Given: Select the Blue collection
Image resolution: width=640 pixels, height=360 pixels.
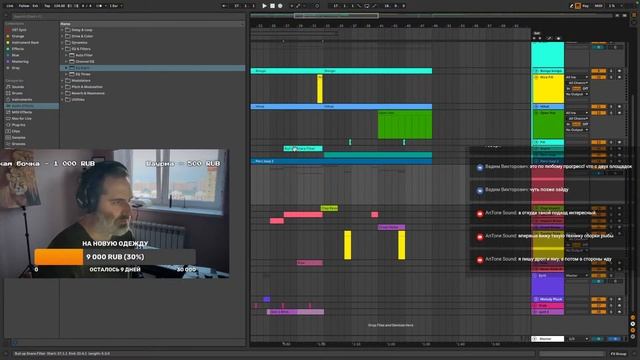Looking at the screenshot, I should [x=16, y=55].
